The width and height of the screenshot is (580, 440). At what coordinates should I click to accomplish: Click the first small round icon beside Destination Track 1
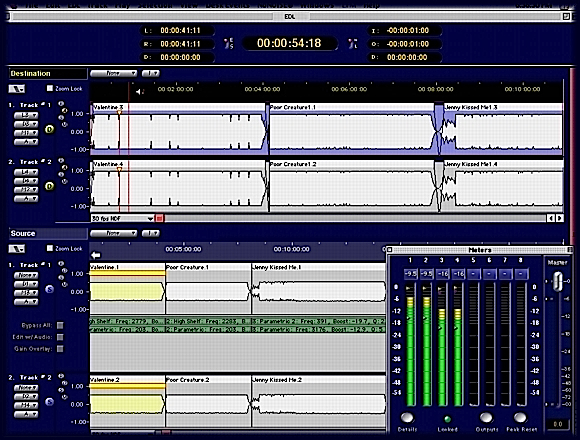61,104
